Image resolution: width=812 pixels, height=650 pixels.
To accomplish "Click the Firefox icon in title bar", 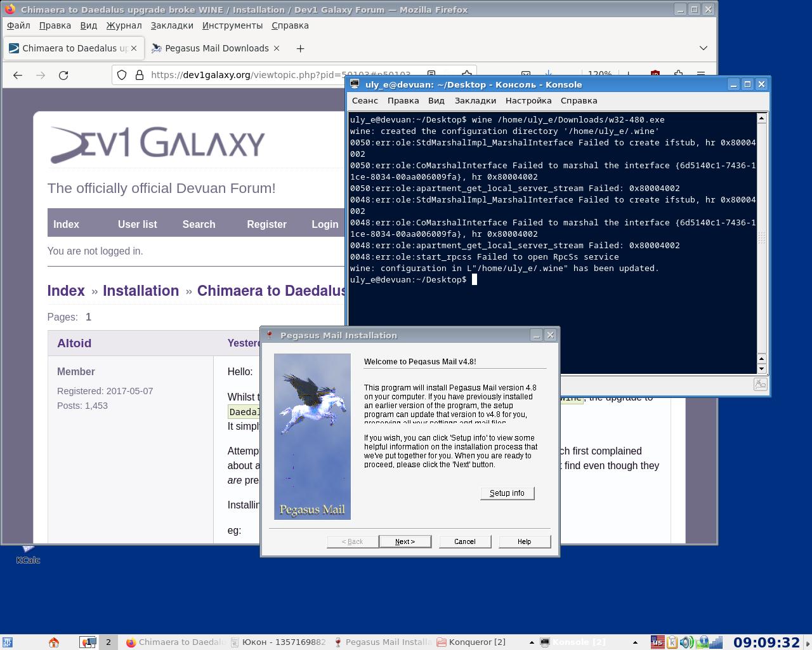I will coord(10,10).
